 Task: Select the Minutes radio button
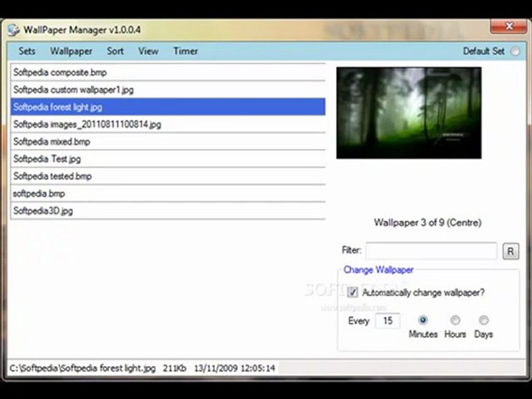(x=423, y=320)
